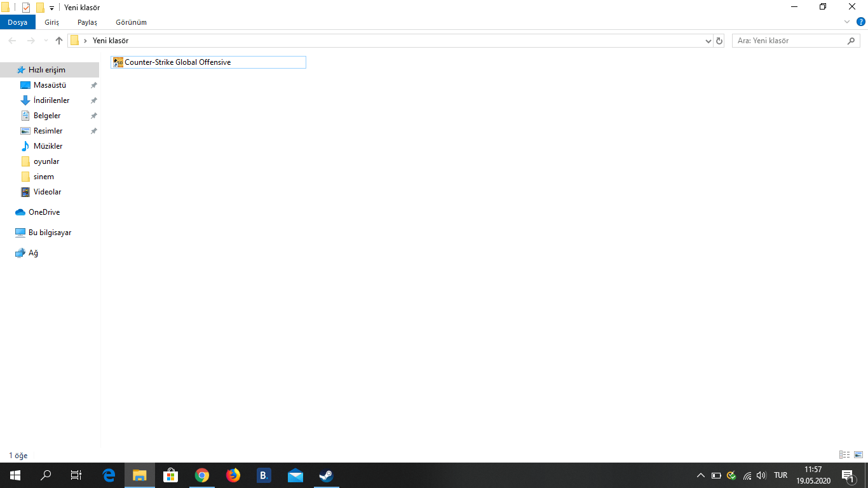Refresh the Yeni klasör folder
Image resolution: width=868 pixels, height=488 pixels.
719,41
